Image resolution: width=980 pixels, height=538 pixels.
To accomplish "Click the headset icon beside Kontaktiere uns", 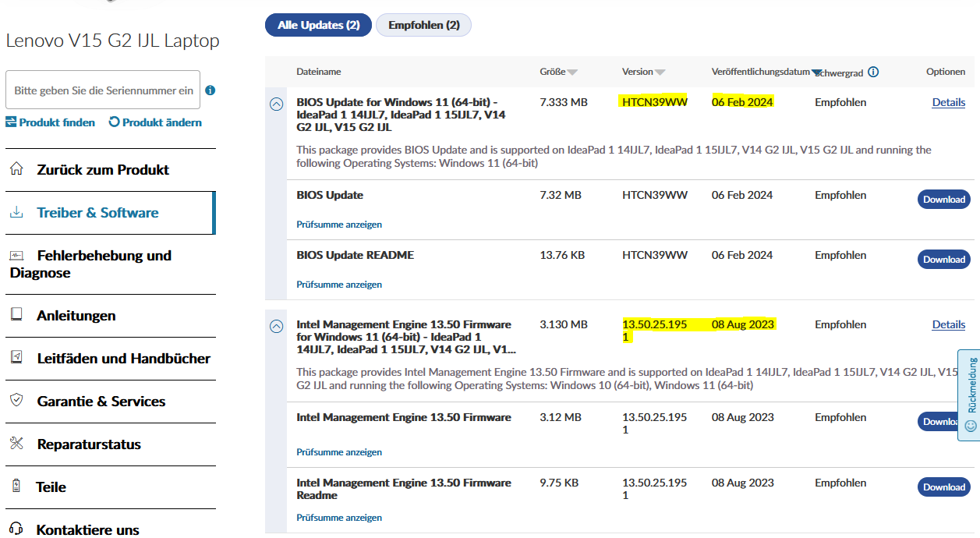I will (x=16, y=529).
